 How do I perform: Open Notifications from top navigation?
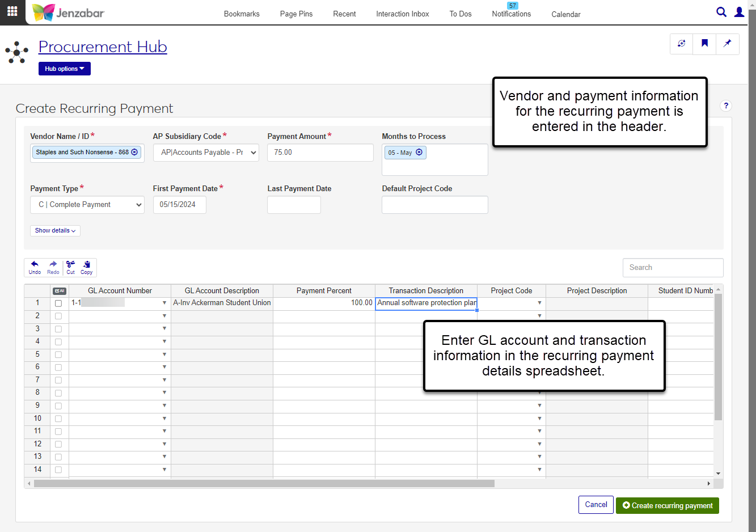(x=511, y=14)
